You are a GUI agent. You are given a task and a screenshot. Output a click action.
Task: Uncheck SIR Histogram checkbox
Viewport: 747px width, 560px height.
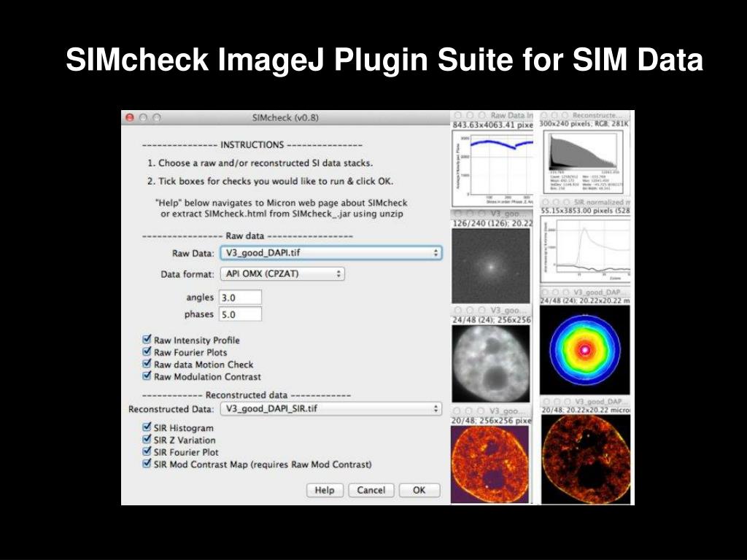point(147,427)
